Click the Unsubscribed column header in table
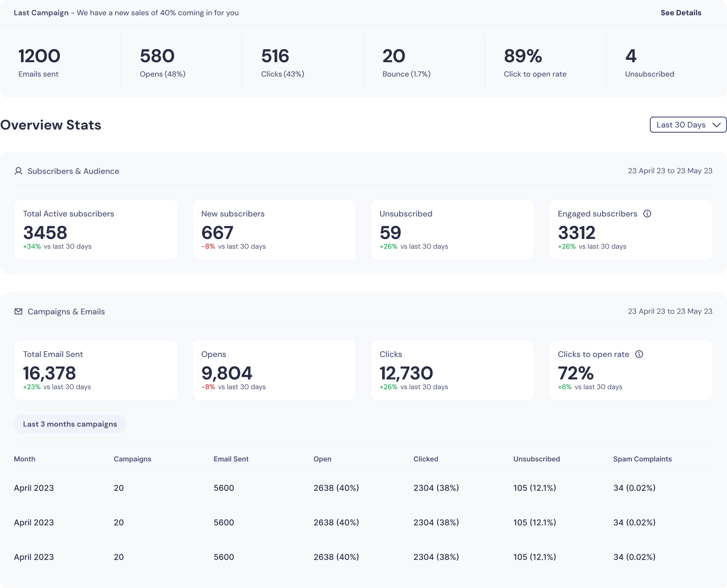The width and height of the screenshot is (727, 588). tap(537, 459)
